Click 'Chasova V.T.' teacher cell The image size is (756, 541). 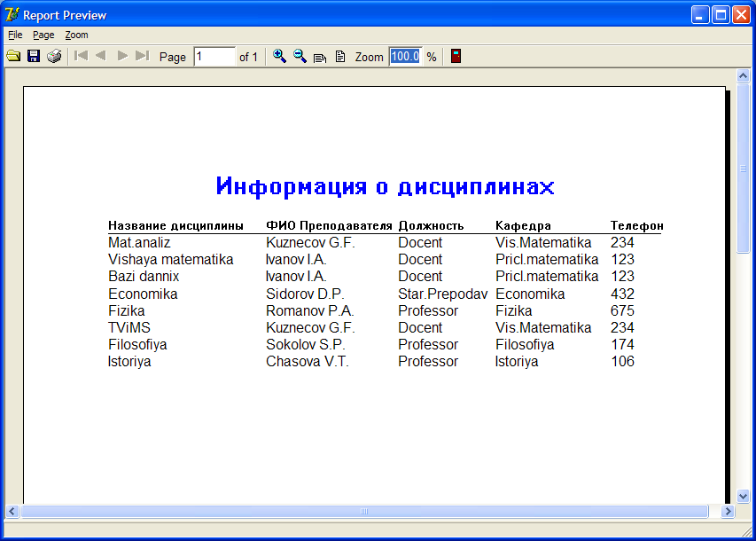(308, 362)
